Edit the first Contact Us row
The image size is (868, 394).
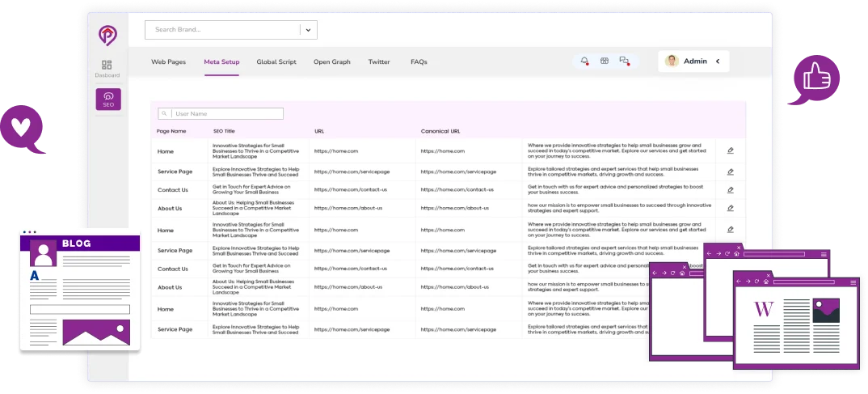point(731,190)
